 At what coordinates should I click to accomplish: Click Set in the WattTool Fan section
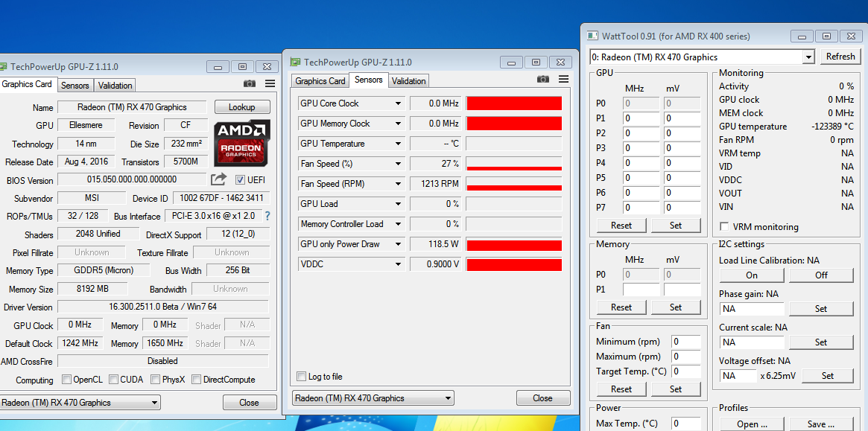[676, 389]
